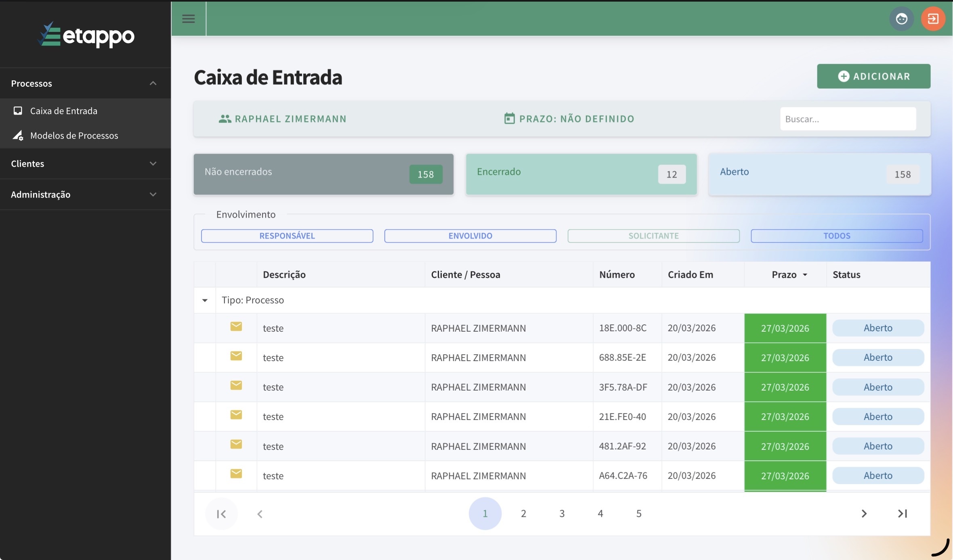Toggle the Responsável involvement filter

point(287,236)
